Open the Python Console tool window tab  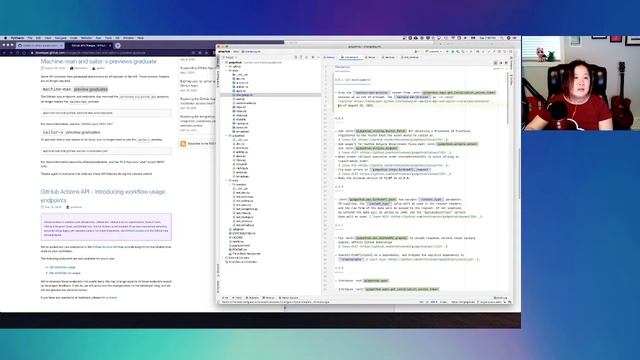point(289,298)
